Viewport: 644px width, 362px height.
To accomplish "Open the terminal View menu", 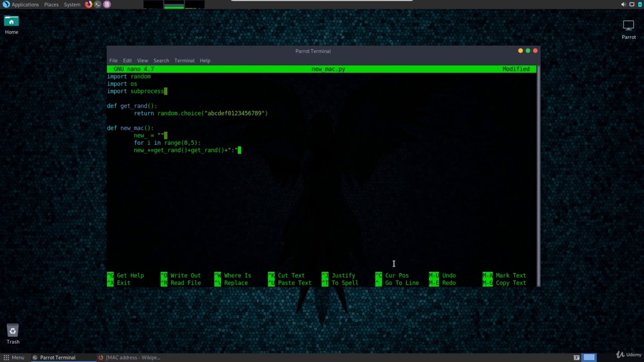I will coord(142,60).
